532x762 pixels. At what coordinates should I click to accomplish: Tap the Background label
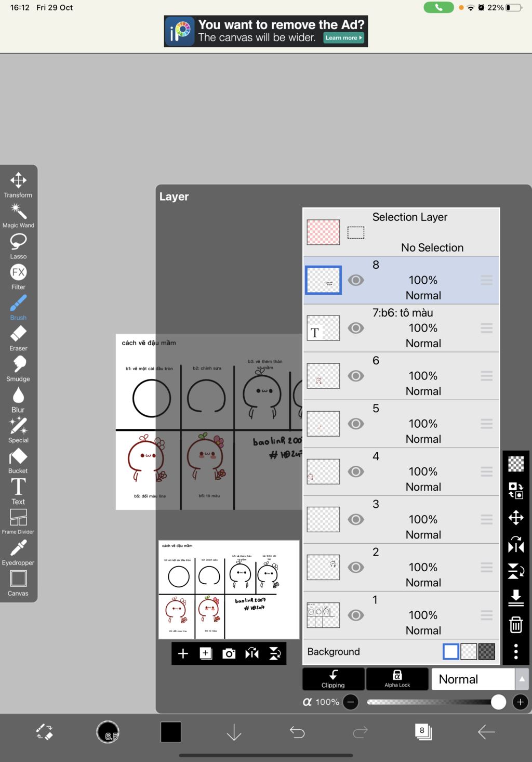pyautogui.click(x=334, y=651)
